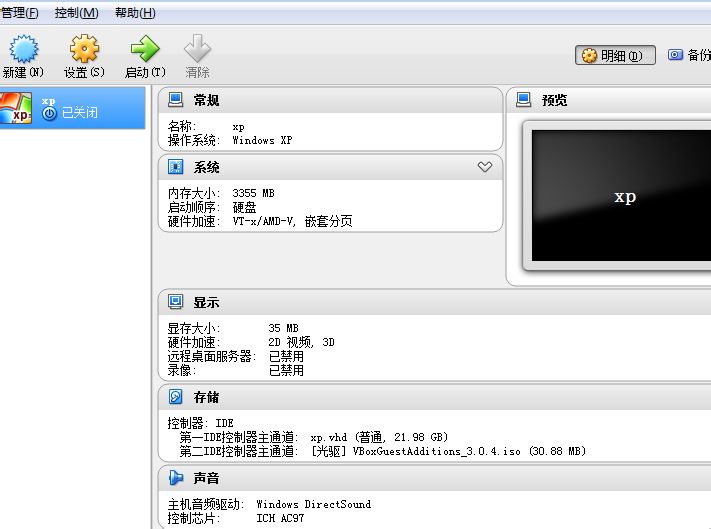The height and width of the screenshot is (529, 711).
Task: Open the 系统 section header link
Action: coord(206,167)
